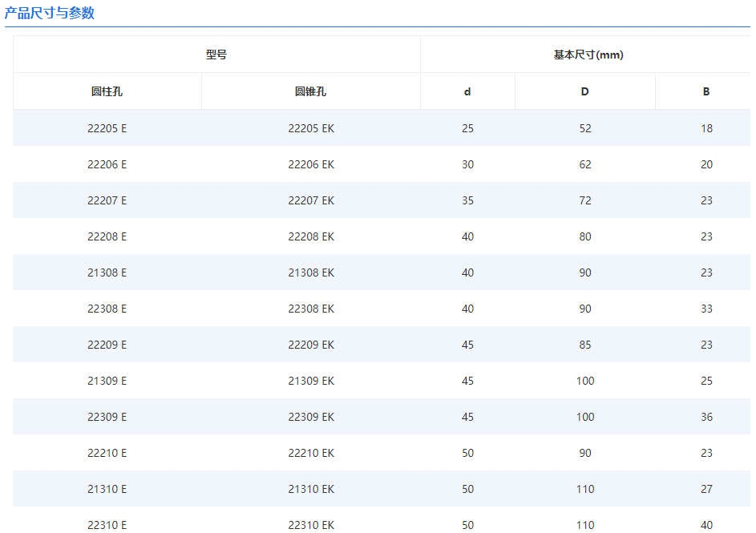The image size is (756, 533).
Task: Select the 圆锥孔 column header
Action: coord(310,91)
